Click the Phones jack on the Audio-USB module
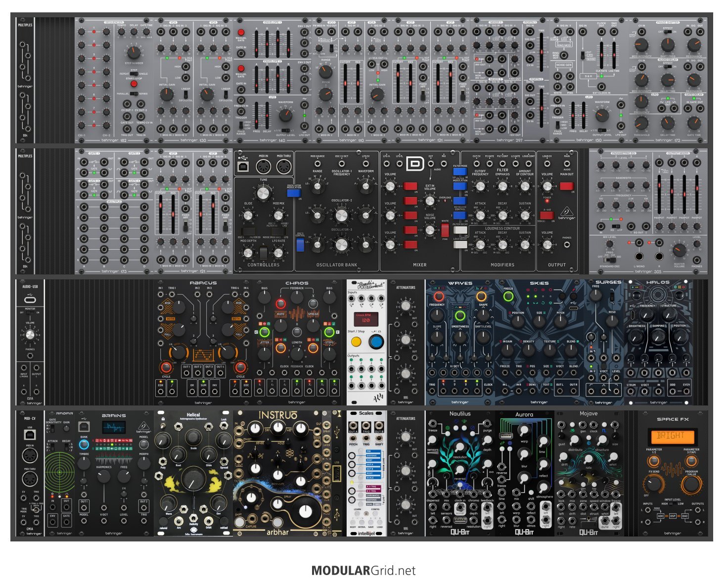728x581 pixels. click(x=30, y=355)
